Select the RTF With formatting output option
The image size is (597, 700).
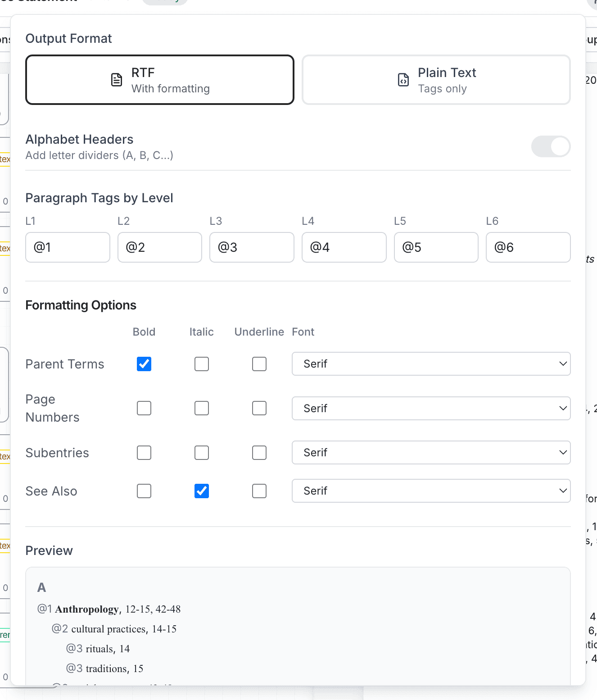[160, 80]
